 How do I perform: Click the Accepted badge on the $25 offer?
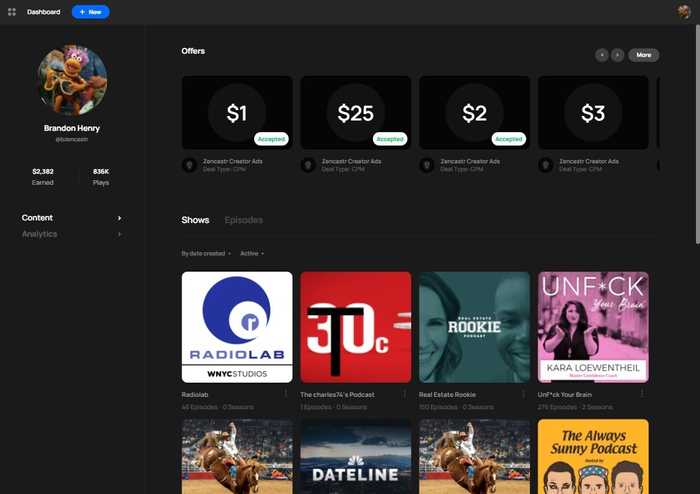click(390, 139)
